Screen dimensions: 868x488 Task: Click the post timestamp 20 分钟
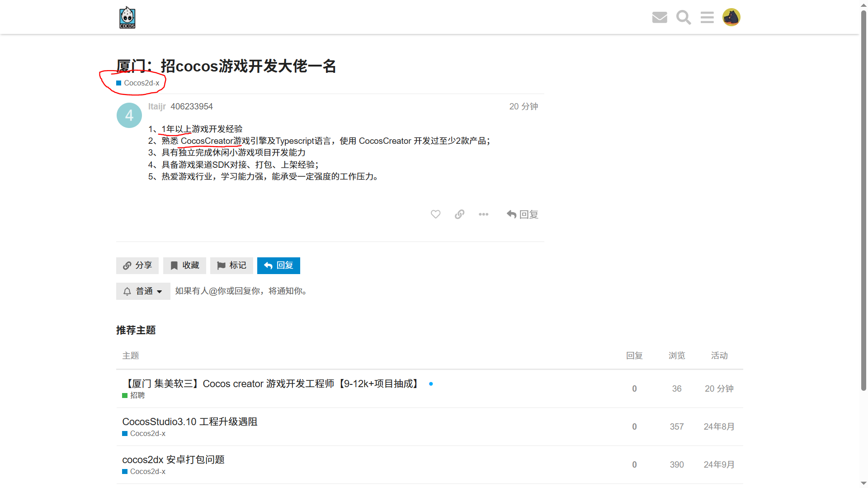[524, 107]
